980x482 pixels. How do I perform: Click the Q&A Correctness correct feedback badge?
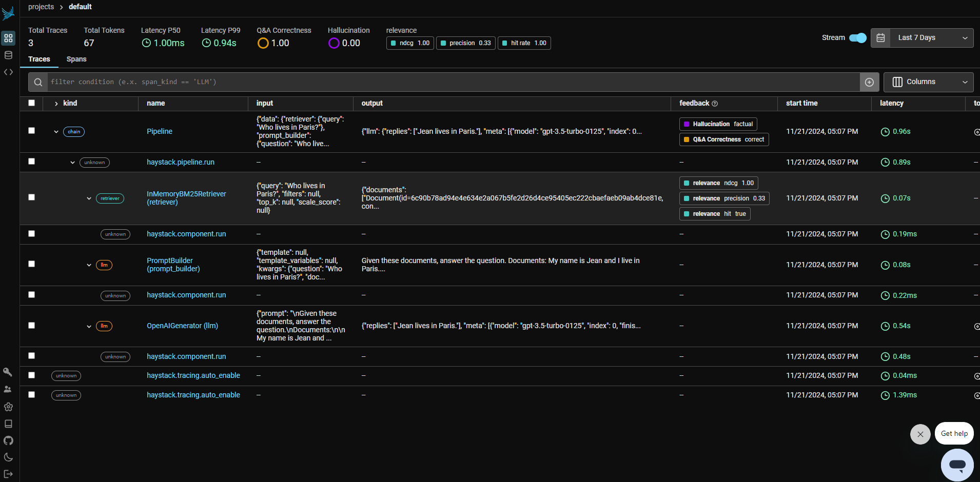724,139
